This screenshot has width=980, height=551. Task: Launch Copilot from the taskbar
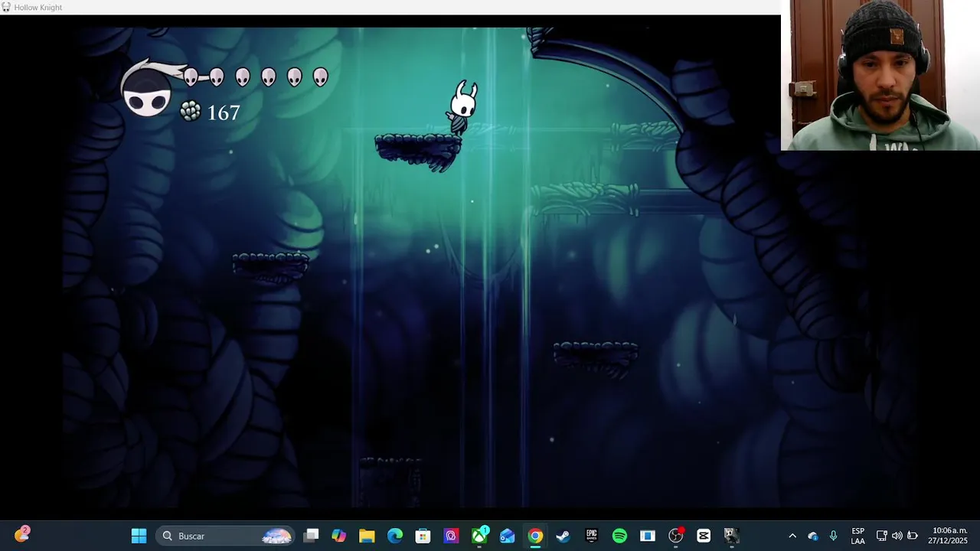[x=338, y=536]
